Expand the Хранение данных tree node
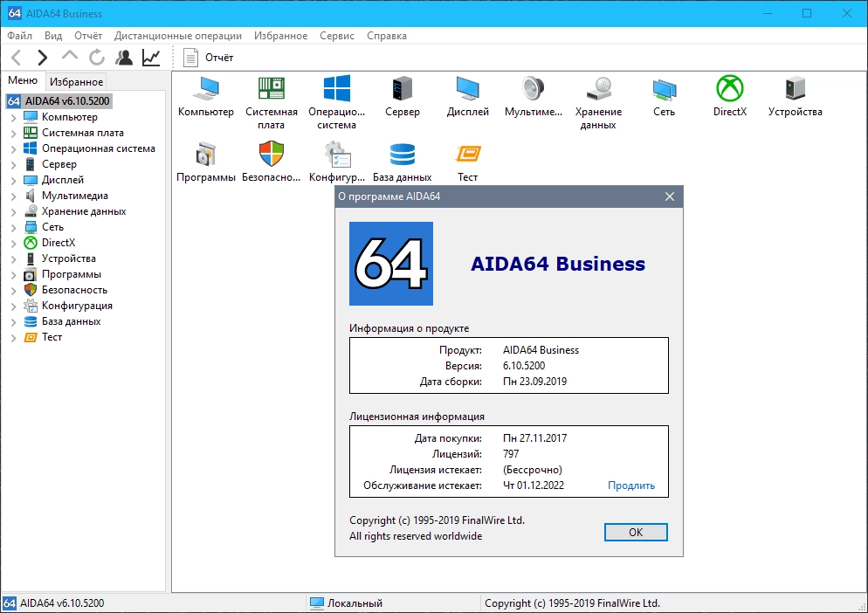This screenshot has height=613, width=868. tap(14, 211)
